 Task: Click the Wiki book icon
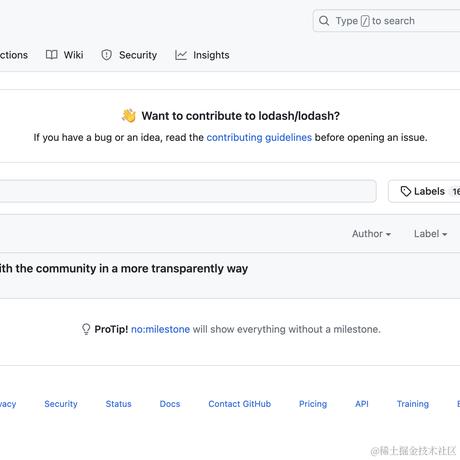[51, 55]
